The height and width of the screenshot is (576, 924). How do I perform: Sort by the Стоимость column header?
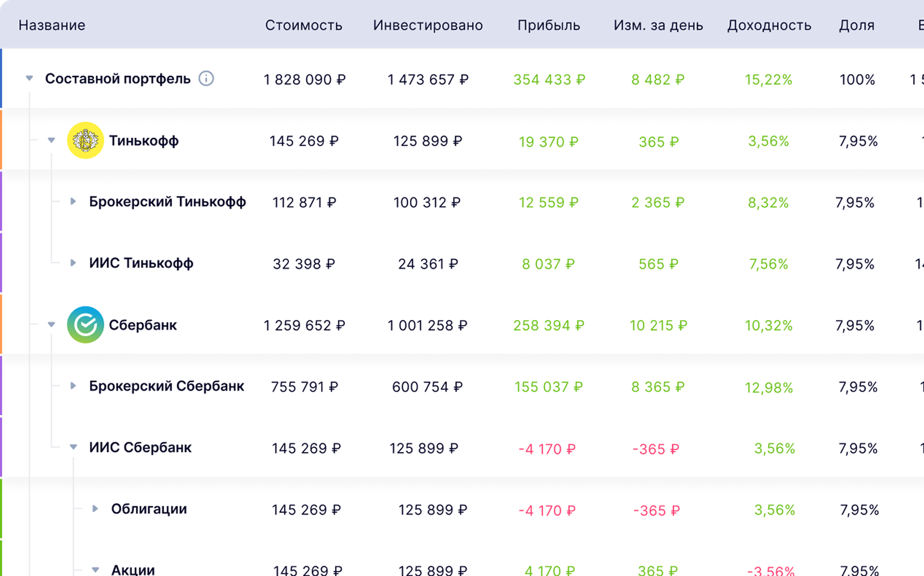pyautogui.click(x=303, y=25)
